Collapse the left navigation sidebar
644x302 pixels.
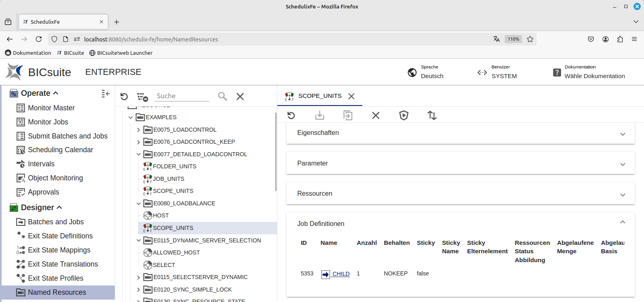(x=105, y=93)
